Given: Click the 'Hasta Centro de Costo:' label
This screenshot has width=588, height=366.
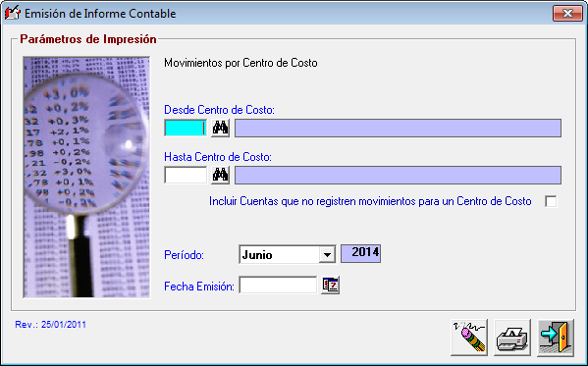Looking at the screenshot, I should coord(218,157).
